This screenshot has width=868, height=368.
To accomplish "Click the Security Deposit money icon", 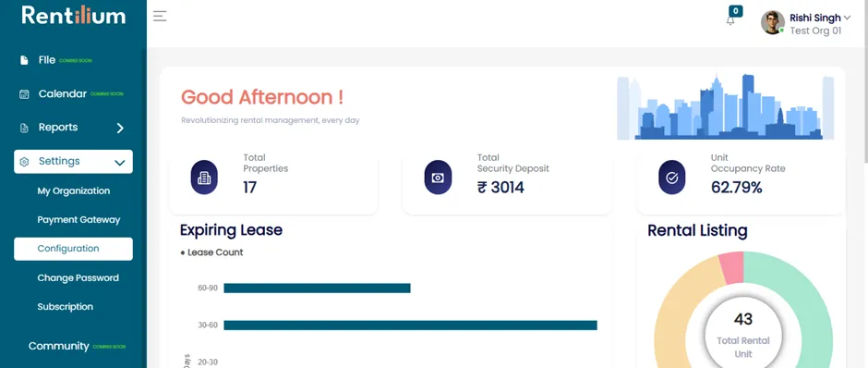I will [x=438, y=178].
